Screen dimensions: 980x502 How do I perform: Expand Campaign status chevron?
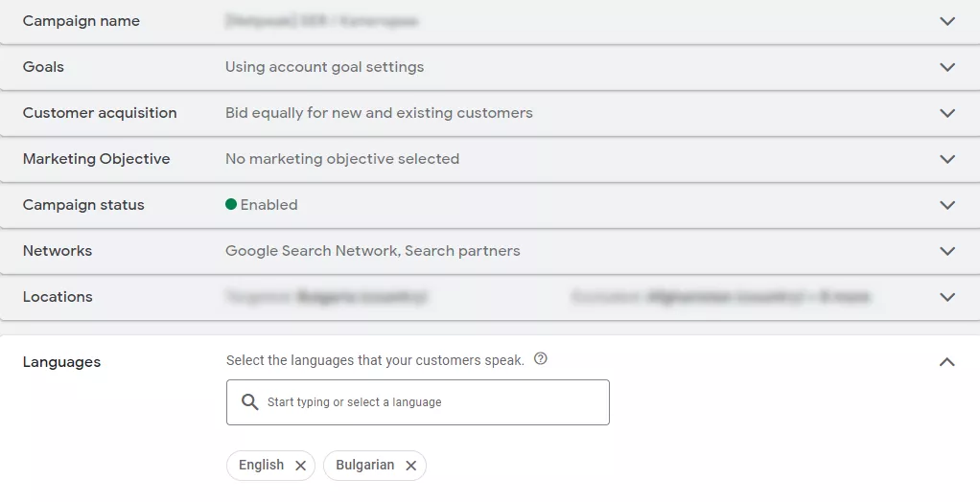pyautogui.click(x=947, y=205)
